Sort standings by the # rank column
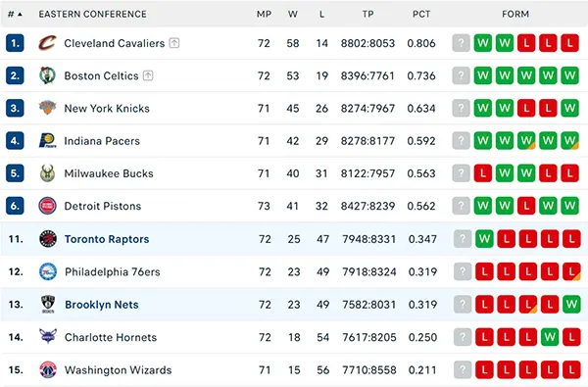The width and height of the screenshot is (588, 387). coord(15,15)
